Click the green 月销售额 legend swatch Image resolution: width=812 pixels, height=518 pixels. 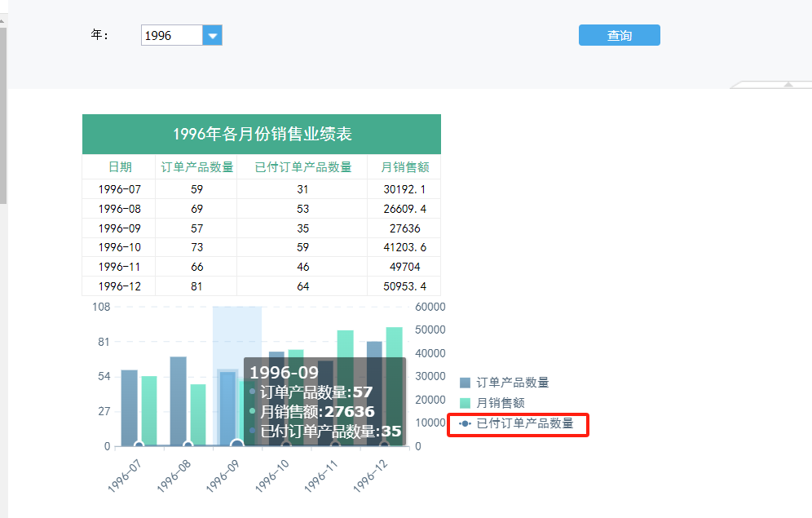point(465,403)
